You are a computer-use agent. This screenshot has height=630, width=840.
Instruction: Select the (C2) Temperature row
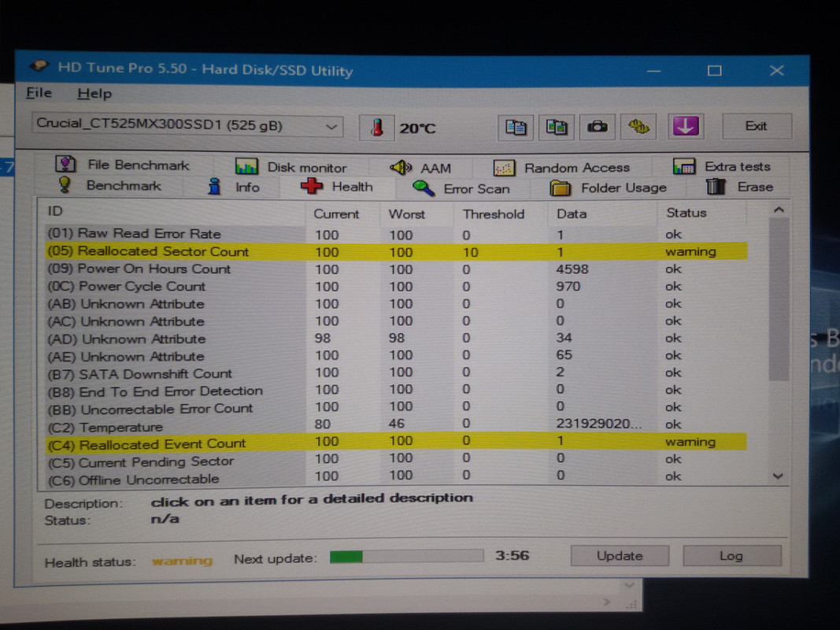click(x=395, y=424)
